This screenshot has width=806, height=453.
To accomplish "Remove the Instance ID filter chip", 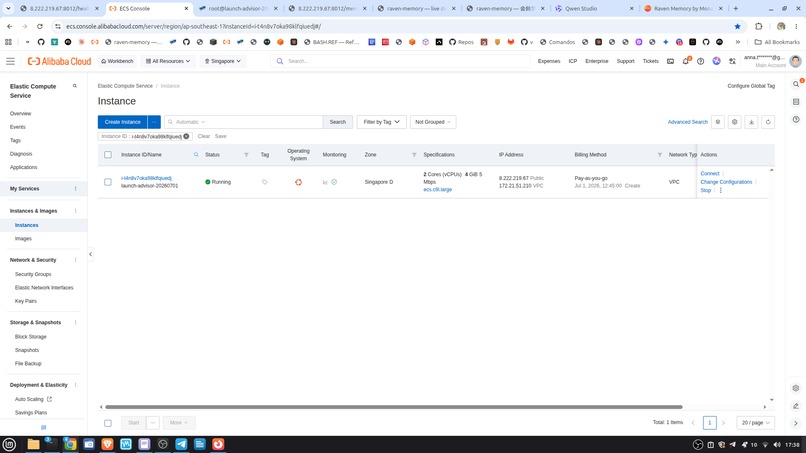I will click(x=186, y=136).
